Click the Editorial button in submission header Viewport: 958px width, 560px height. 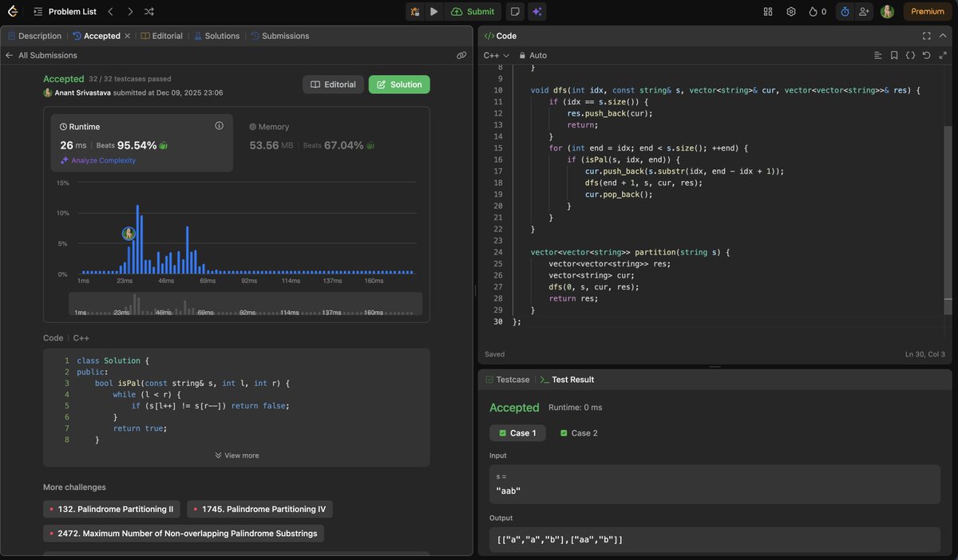(333, 85)
